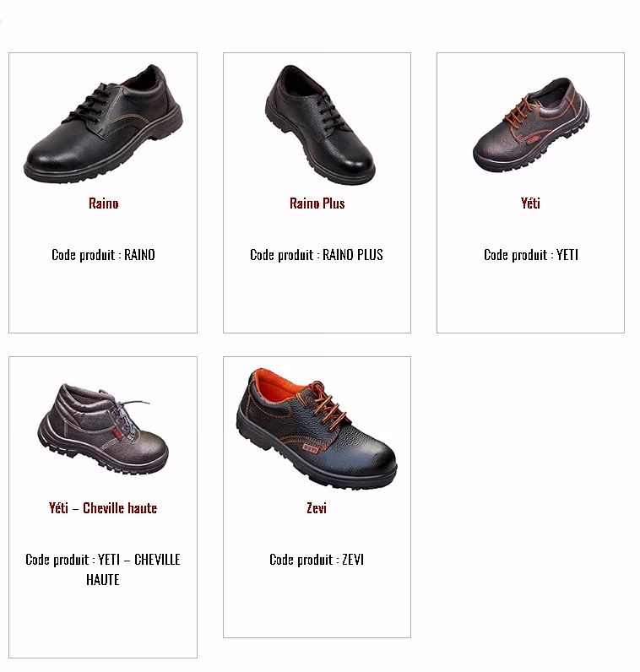Click the red YETI label on the Zevi shoe

[x=311, y=449]
